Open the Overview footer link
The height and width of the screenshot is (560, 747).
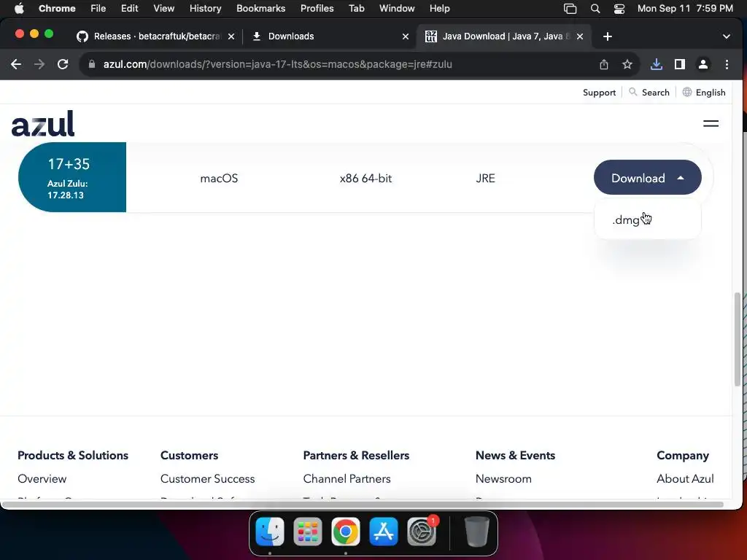42,478
